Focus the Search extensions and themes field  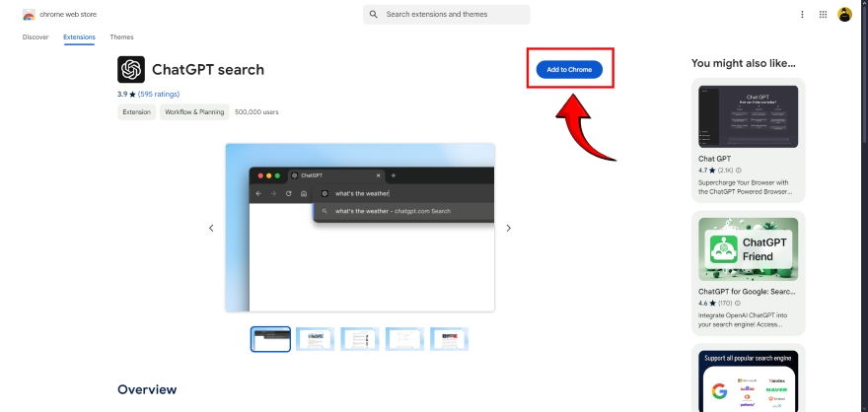446,15
